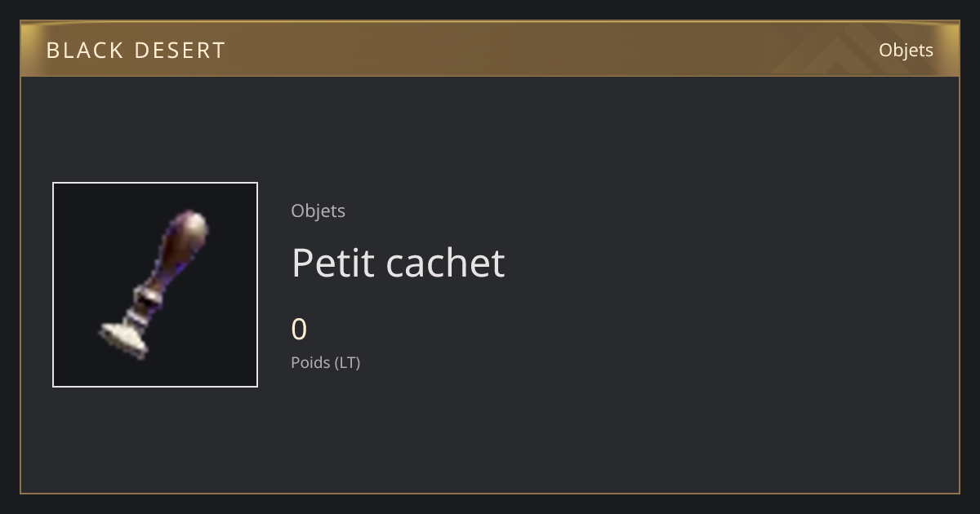Select the Objets category label above the title
The height and width of the screenshot is (514, 980).
(318, 210)
